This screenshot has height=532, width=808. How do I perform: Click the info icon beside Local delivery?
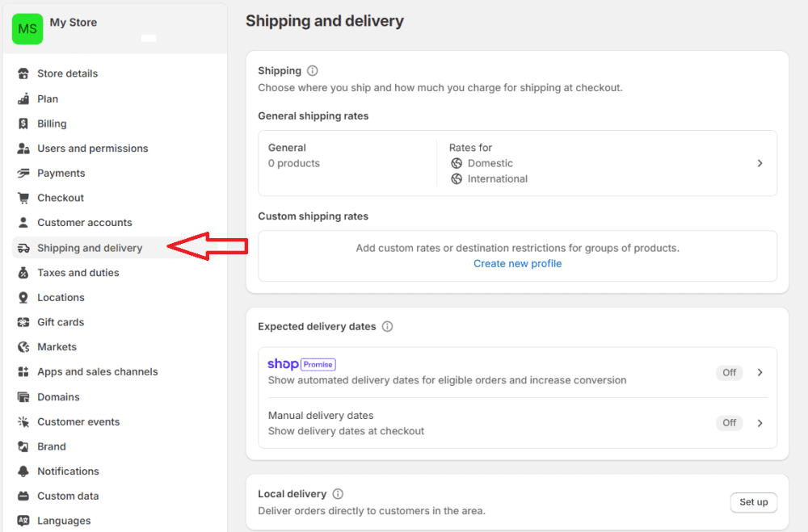pyautogui.click(x=336, y=493)
